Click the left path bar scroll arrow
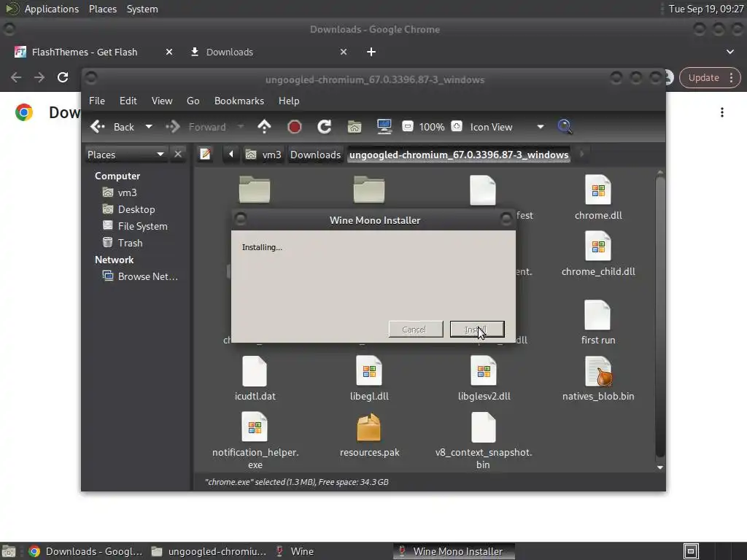 pyautogui.click(x=231, y=155)
